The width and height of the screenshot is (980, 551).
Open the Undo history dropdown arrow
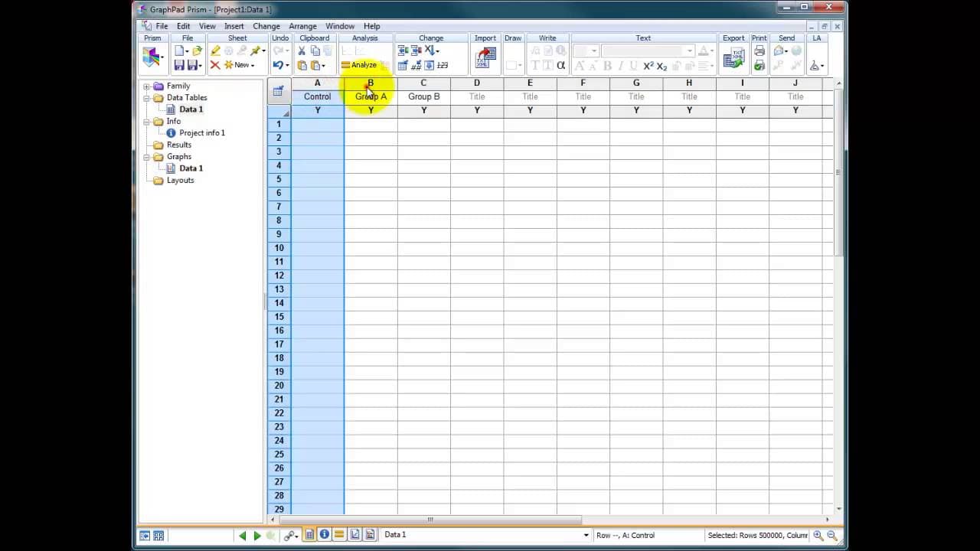pyautogui.click(x=287, y=65)
